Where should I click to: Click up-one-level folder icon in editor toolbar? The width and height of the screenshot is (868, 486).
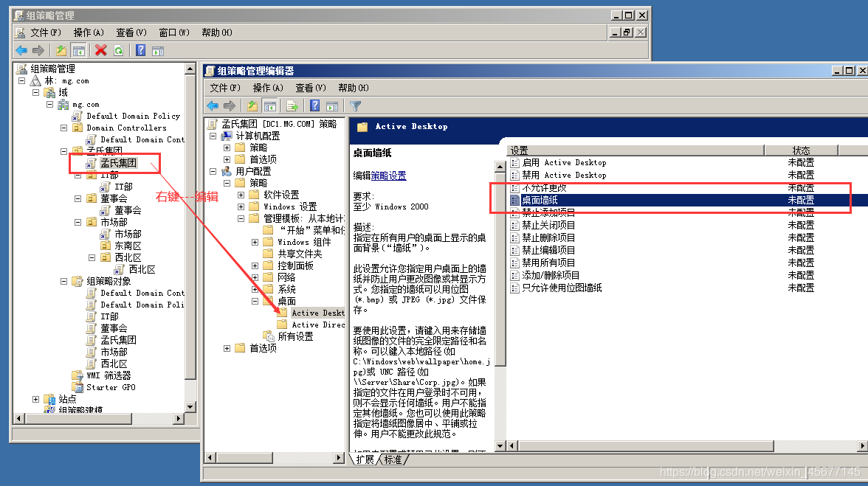tap(252, 105)
